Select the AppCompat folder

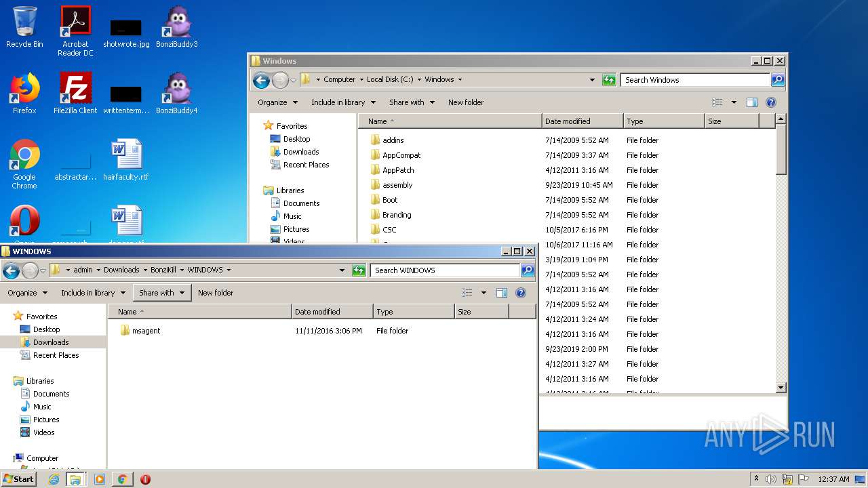coord(401,155)
